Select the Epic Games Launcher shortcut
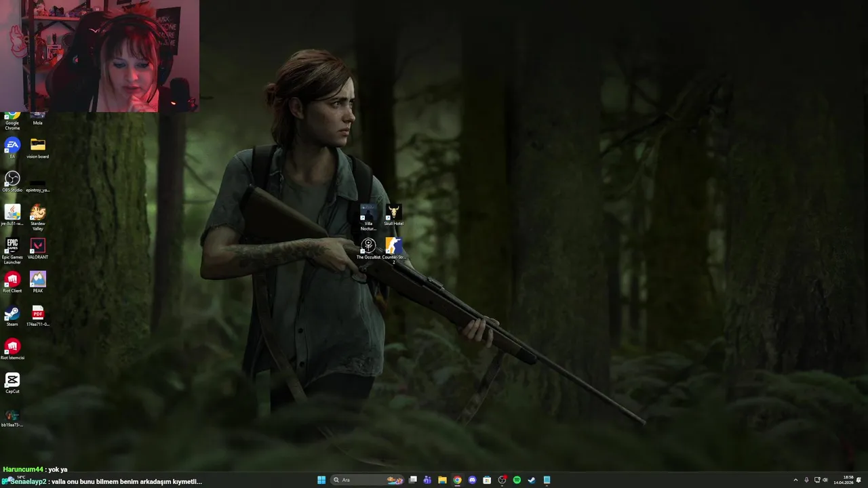Image resolution: width=868 pixels, height=488 pixels. 12,251
